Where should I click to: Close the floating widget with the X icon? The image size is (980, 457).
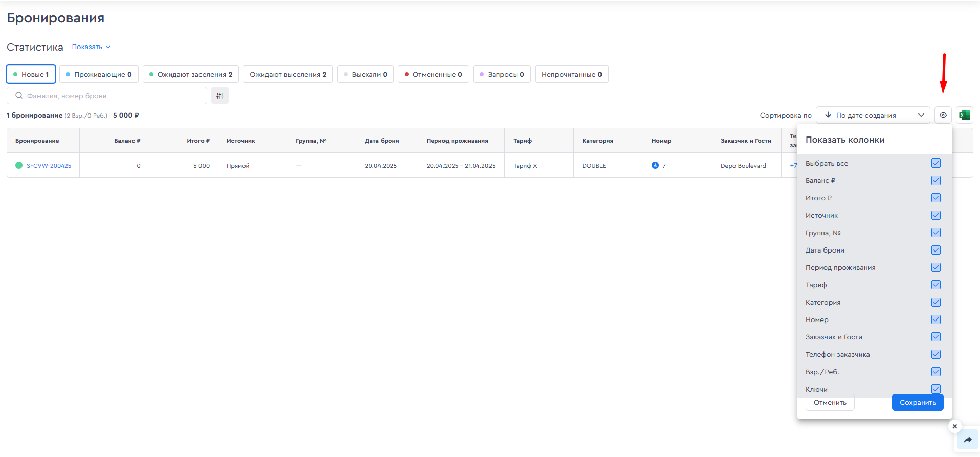[955, 426]
